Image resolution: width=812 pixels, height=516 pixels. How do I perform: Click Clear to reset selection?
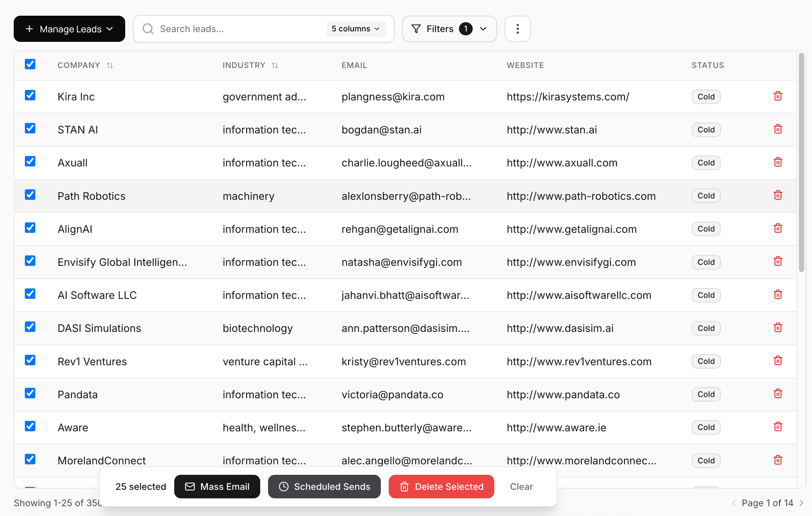521,486
